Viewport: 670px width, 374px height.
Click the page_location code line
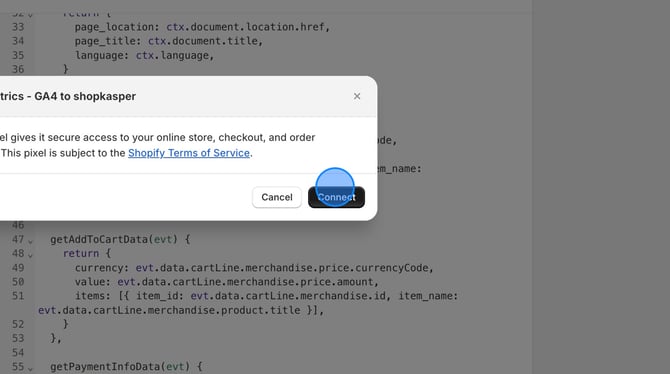coord(202,27)
